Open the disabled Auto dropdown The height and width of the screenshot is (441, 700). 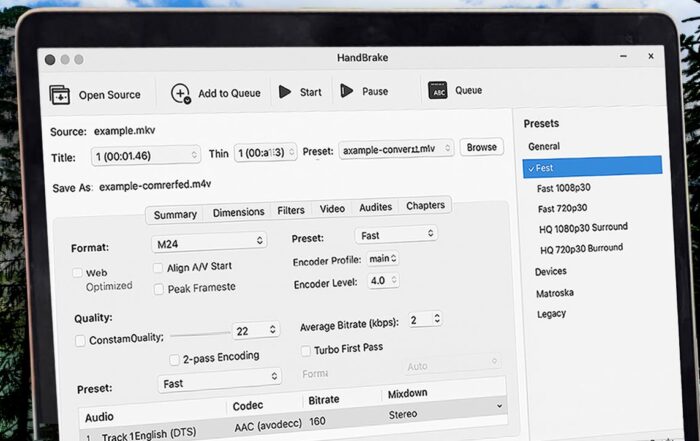(452, 364)
